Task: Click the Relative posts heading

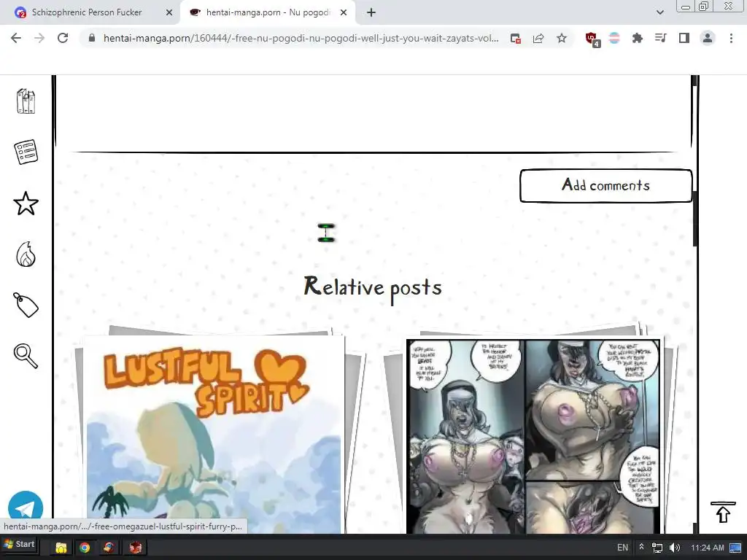Action: click(x=373, y=287)
